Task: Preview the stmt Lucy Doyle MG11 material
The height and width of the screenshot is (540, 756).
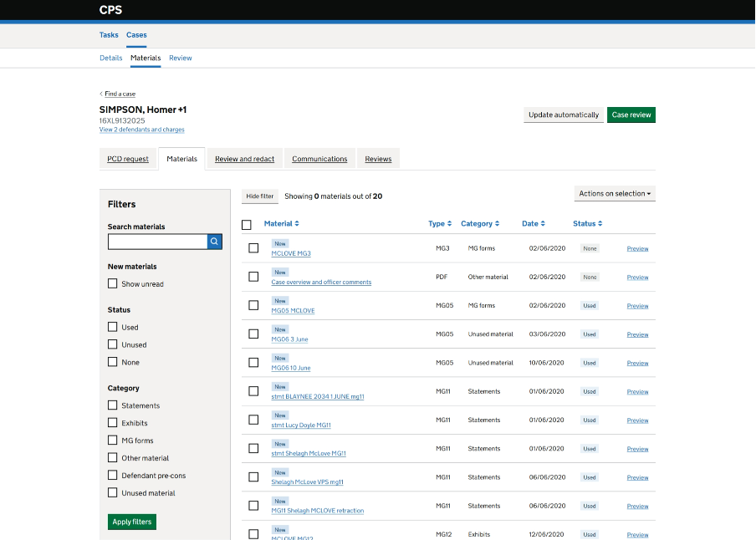Action: [637, 420]
